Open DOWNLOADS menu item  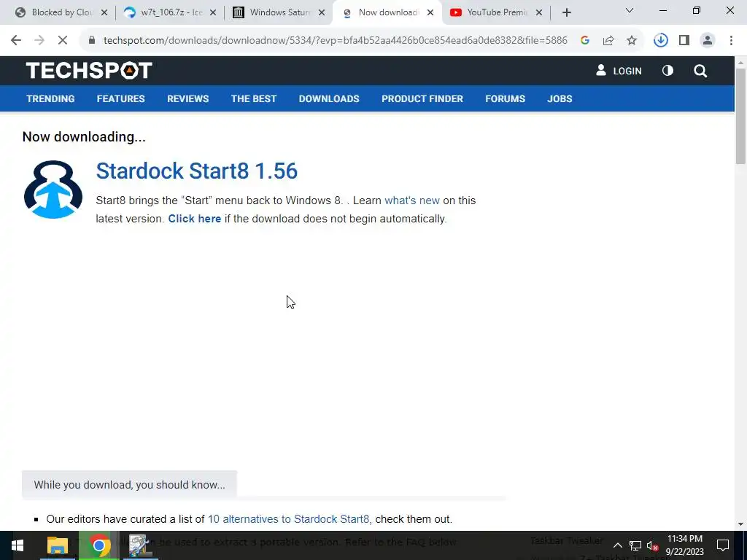329,98
